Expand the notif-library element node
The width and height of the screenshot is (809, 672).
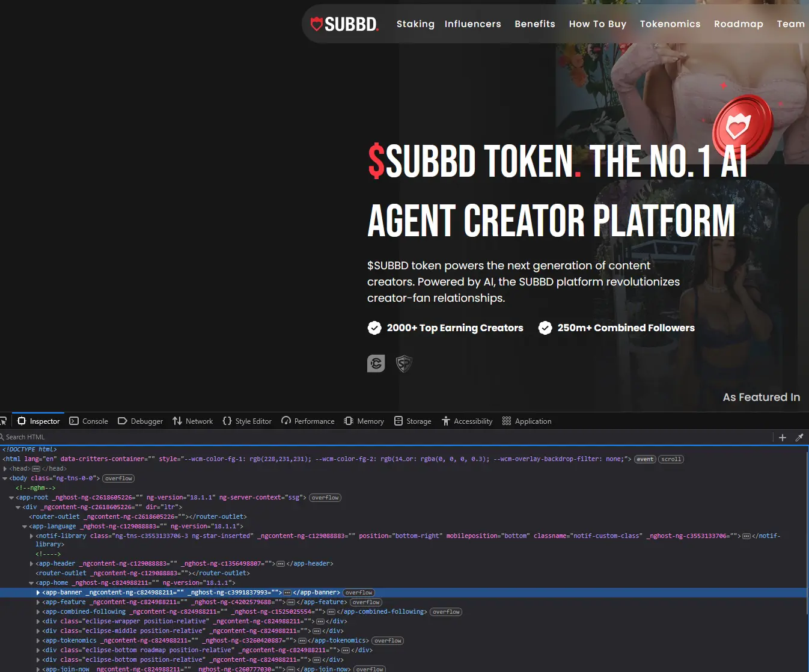[31, 536]
